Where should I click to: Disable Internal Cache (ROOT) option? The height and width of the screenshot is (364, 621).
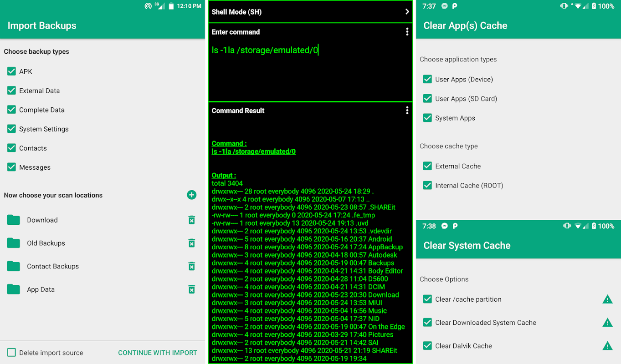427,185
